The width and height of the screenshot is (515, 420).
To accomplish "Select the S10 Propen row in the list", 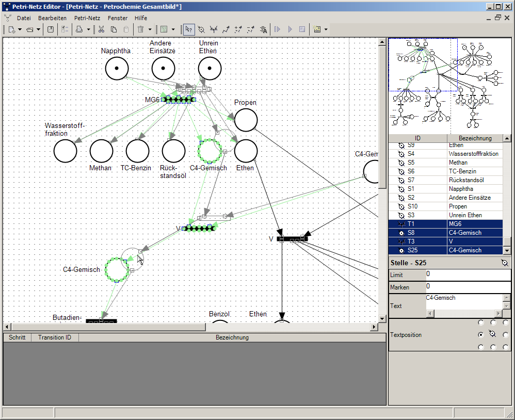I will pos(446,206).
